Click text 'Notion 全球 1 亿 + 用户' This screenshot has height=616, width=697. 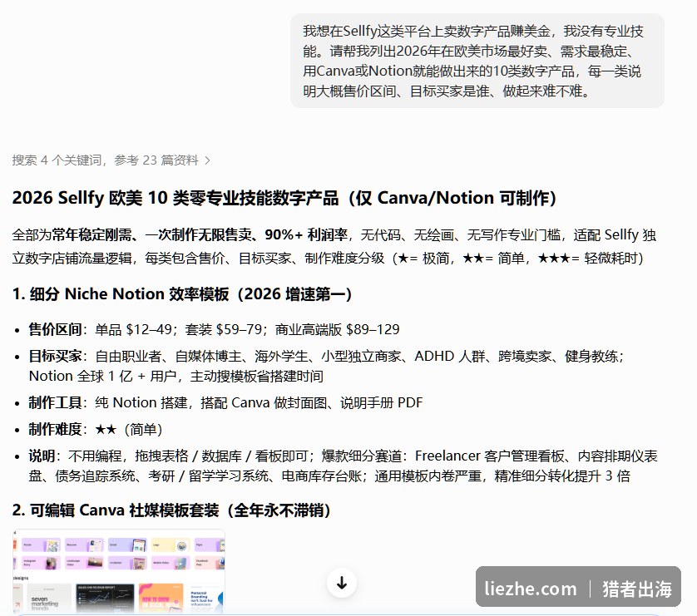coord(102,377)
